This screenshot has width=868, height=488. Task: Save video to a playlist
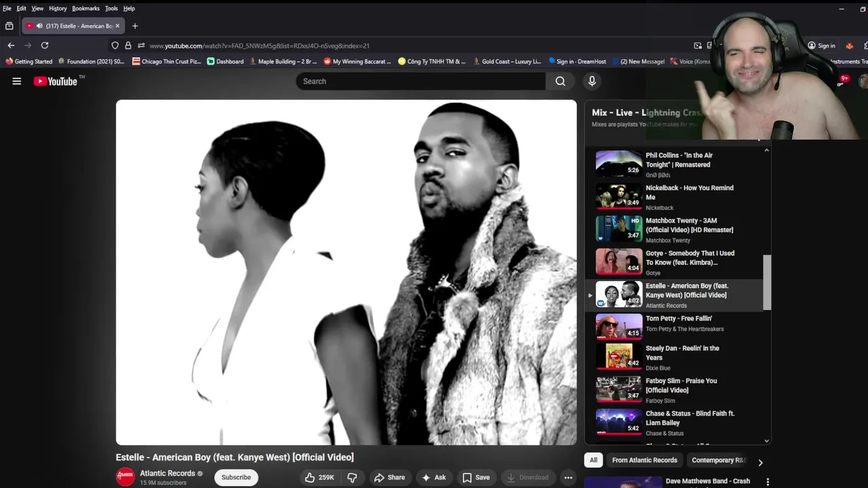(x=476, y=477)
